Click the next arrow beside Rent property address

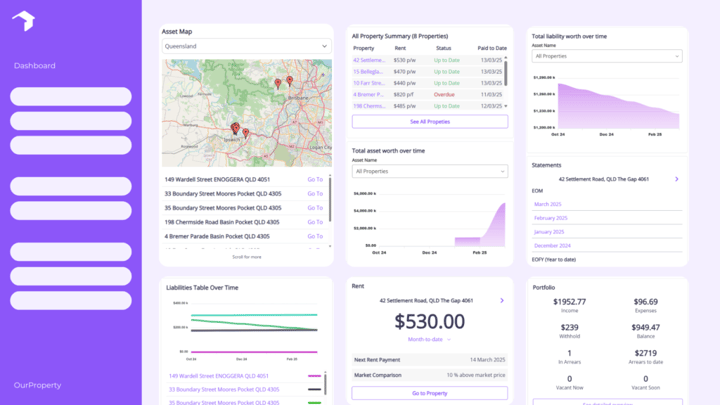click(502, 300)
